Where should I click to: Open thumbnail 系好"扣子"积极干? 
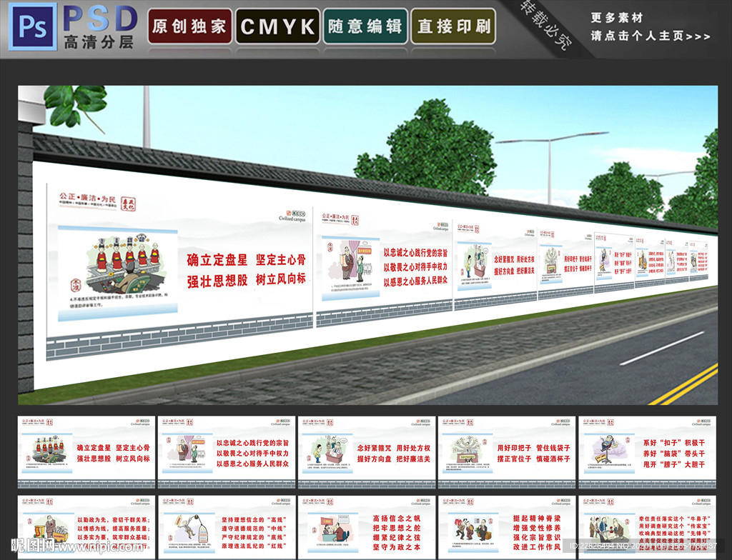647,451
